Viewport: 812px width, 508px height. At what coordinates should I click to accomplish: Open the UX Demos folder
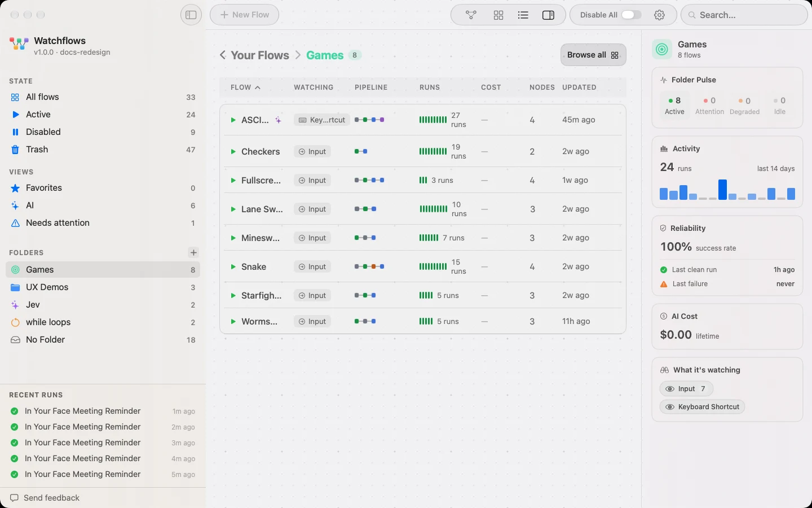[103, 287]
